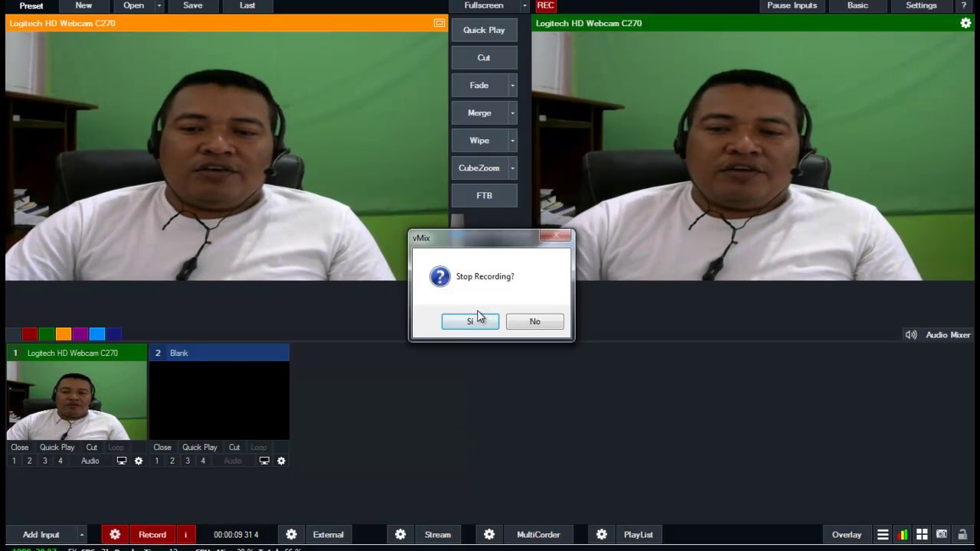The image size is (980, 551).
Task: Expand the Fullscreen dropdown arrow
Action: 524,5
